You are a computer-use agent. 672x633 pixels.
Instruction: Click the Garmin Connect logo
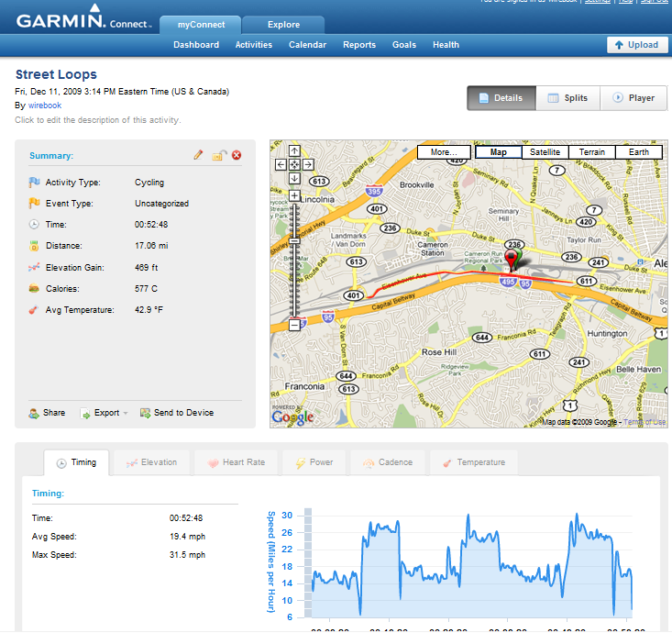(83, 18)
